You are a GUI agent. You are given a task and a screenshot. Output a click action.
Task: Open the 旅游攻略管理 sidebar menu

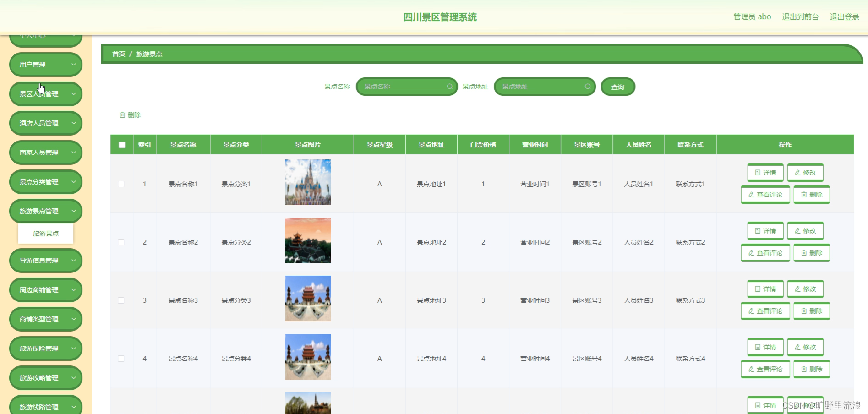[46, 378]
